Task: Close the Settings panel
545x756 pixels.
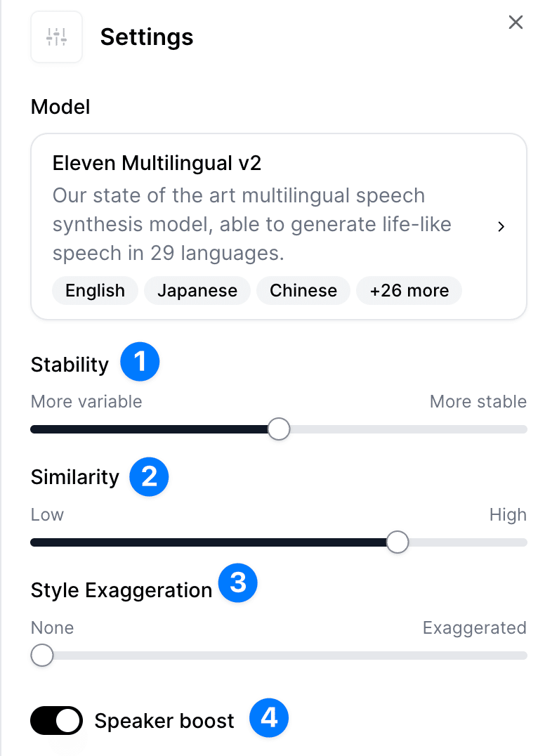Action: coord(516,22)
